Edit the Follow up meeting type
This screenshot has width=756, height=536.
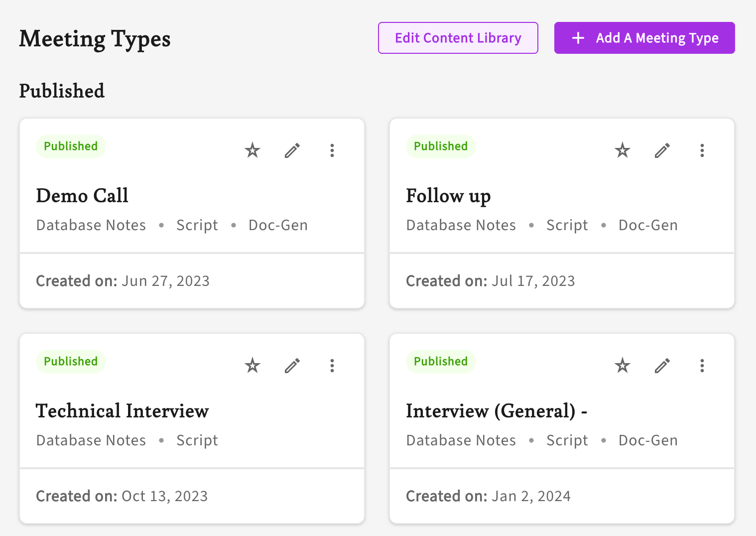(662, 150)
